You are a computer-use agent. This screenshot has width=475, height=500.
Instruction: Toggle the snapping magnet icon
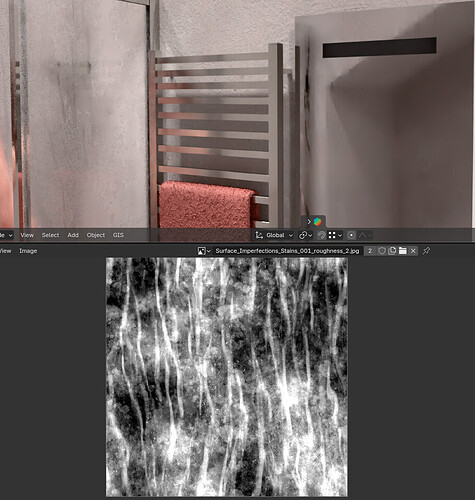click(321, 235)
